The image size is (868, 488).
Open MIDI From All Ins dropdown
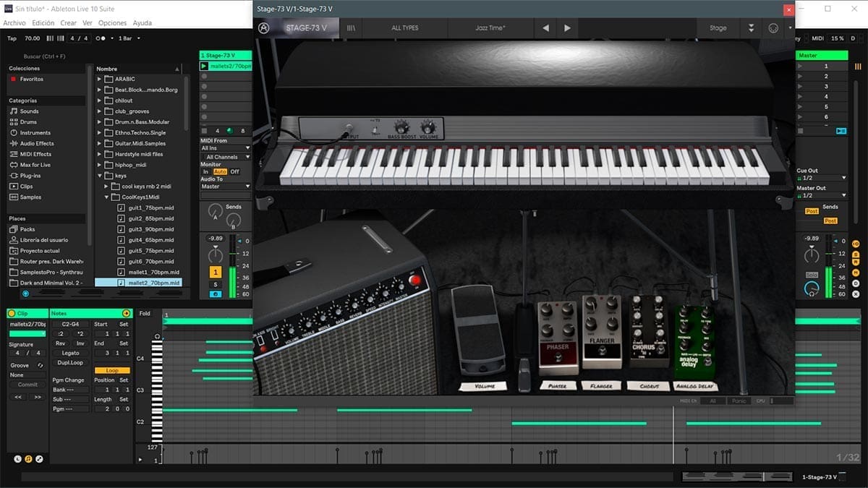coord(226,148)
